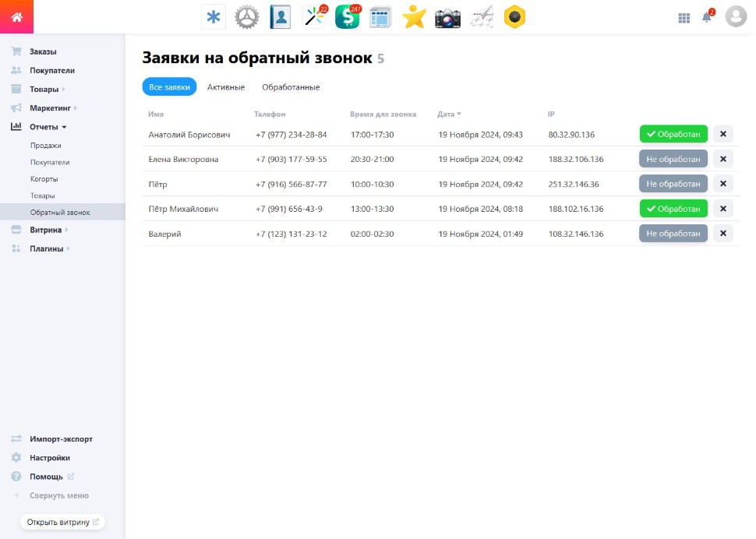Open the Покупатели report under Отчеты
756x539 pixels.
pyautogui.click(x=50, y=162)
